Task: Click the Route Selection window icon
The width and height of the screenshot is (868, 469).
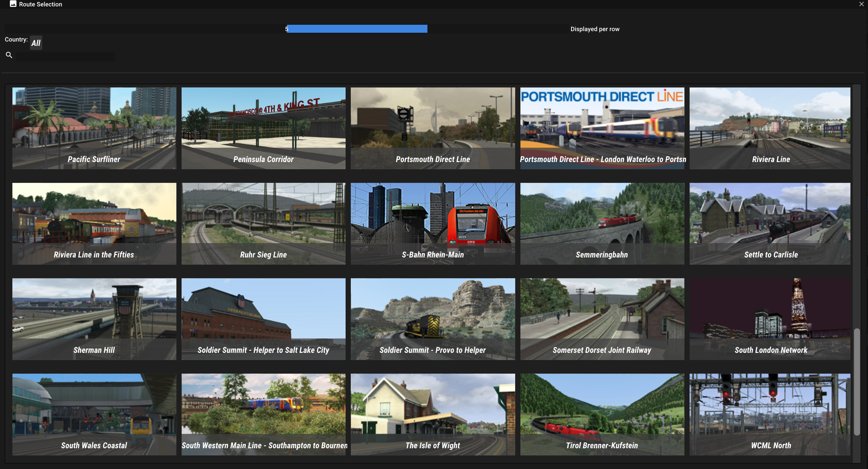Action: coord(13,4)
